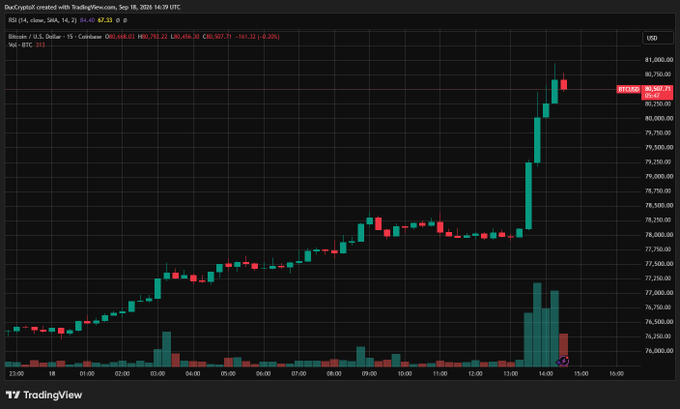This screenshot has width=680, height=409.
Task: Click the volume value 313
Action: pyautogui.click(x=40, y=45)
